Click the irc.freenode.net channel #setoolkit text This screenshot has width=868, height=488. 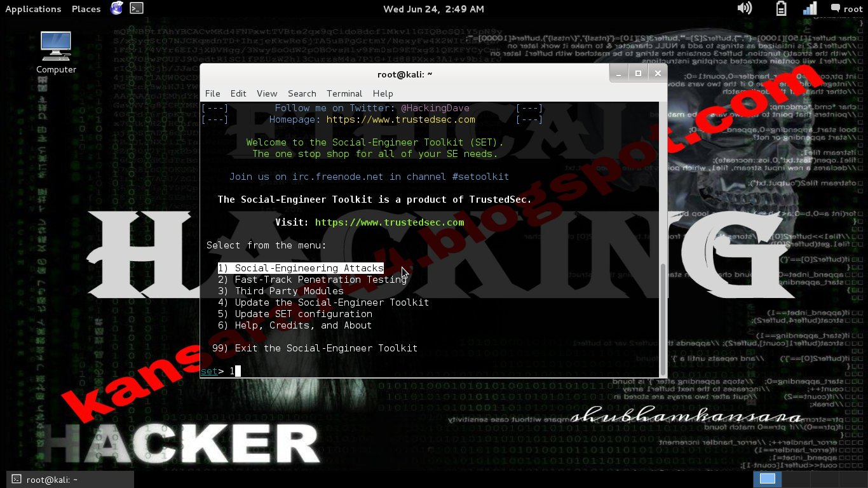369,177
